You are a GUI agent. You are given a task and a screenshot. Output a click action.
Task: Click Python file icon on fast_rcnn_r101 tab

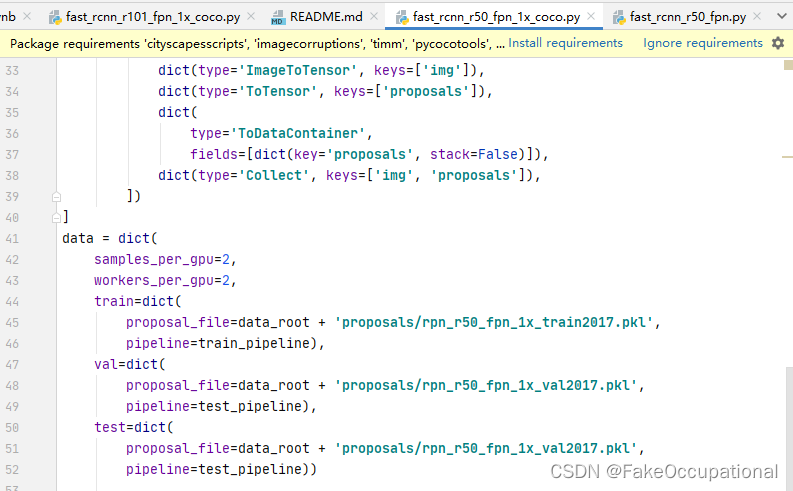(55, 18)
